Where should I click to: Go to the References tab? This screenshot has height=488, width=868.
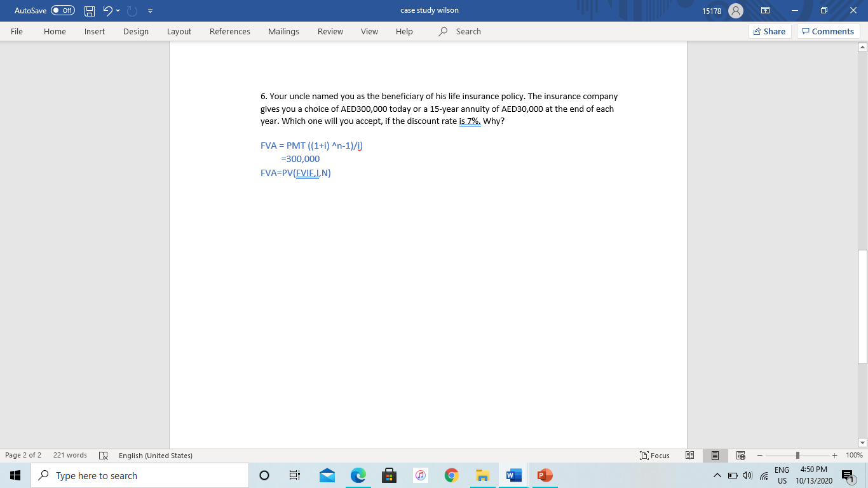tap(230, 31)
